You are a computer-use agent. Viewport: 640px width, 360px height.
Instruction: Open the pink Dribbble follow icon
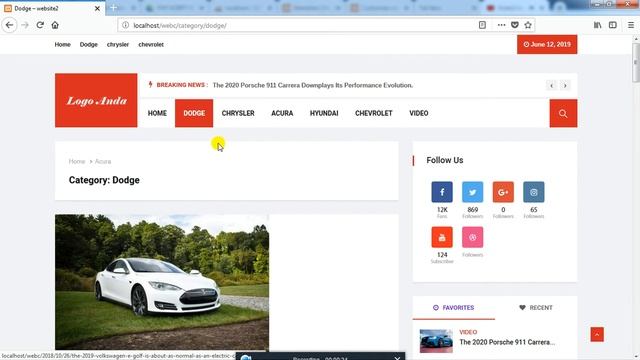(473, 237)
